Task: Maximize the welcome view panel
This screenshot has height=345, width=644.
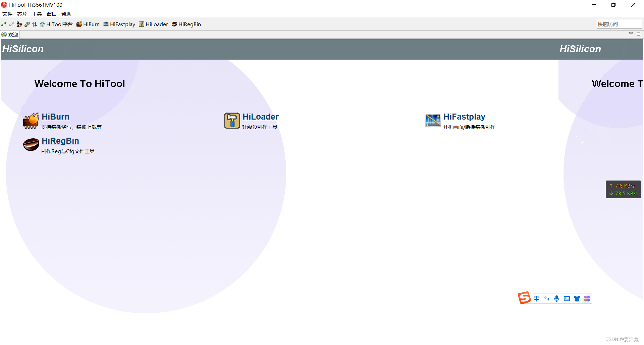Action: pyautogui.click(x=639, y=33)
